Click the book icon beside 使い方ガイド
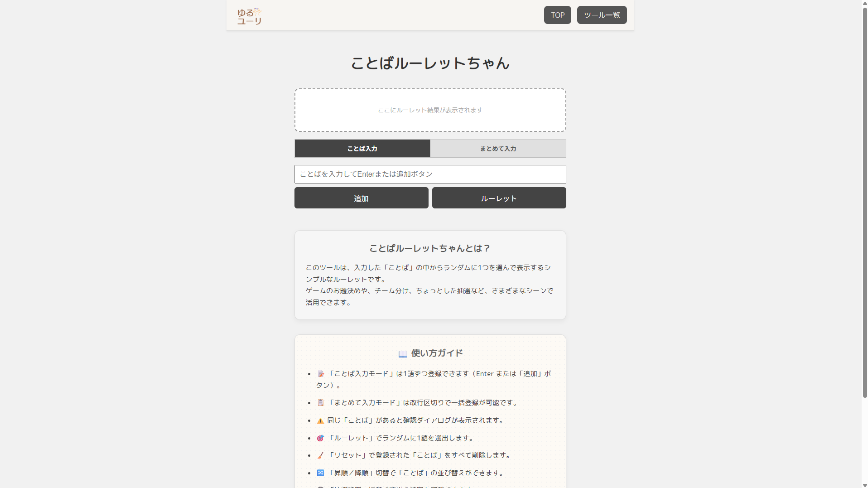The image size is (868, 488). click(x=402, y=354)
